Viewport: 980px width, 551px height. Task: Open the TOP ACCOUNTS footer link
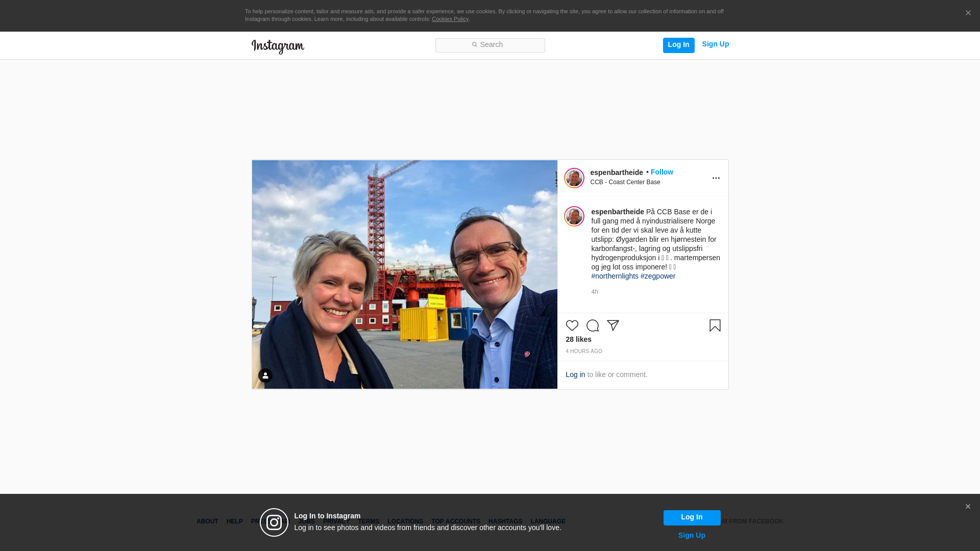click(x=455, y=521)
